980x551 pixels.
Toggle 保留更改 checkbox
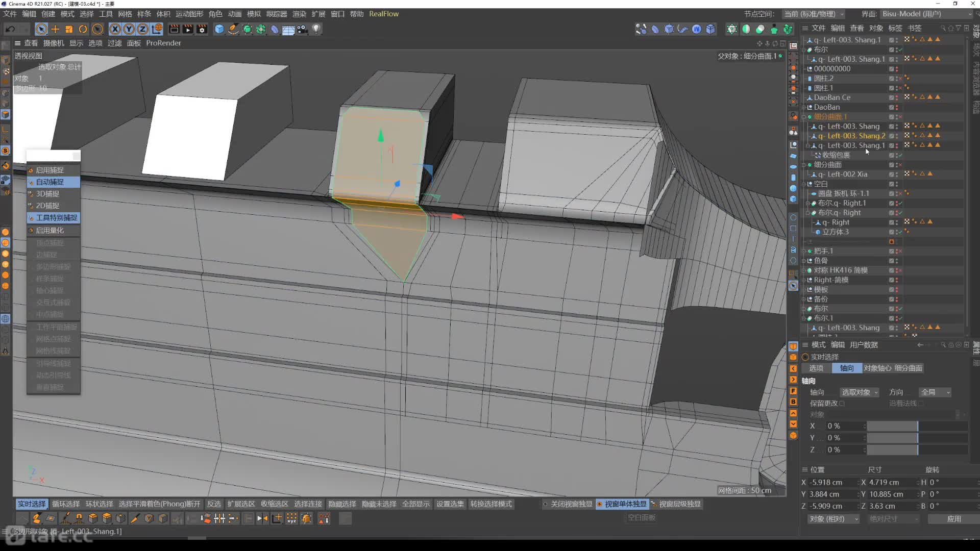[842, 404]
